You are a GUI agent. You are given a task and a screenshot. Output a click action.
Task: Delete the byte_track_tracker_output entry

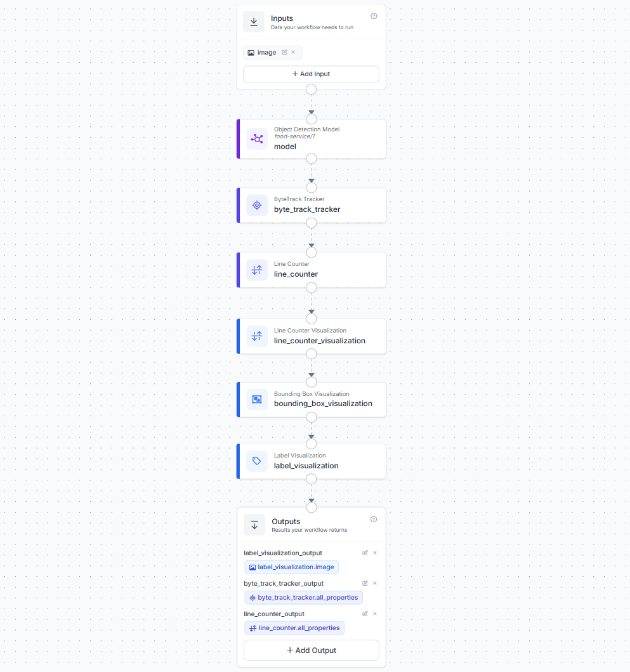375,583
